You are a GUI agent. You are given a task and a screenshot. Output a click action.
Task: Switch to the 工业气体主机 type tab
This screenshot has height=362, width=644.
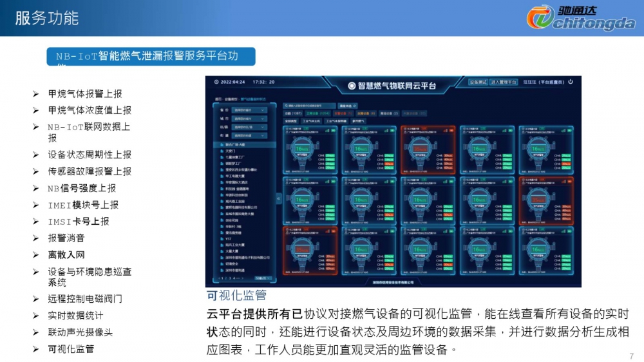click(x=311, y=121)
